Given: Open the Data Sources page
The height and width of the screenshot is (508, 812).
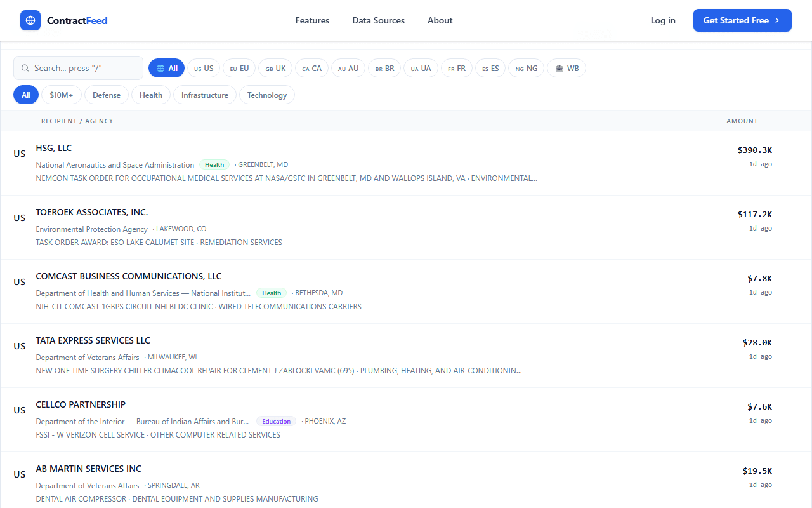Looking at the screenshot, I should click(x=379, y=20).
